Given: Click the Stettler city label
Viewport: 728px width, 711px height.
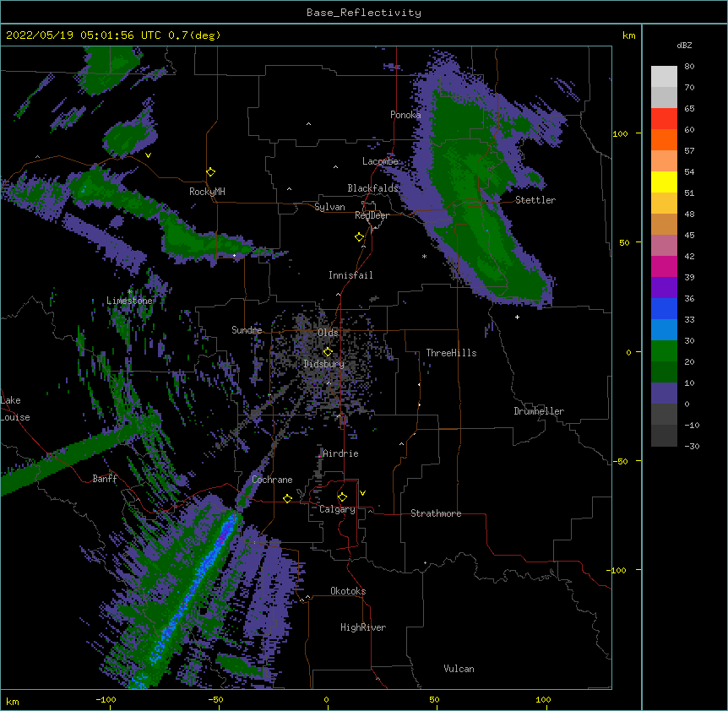Looking at the screenshot, I should pyautogui.click(x=535, y=200).
